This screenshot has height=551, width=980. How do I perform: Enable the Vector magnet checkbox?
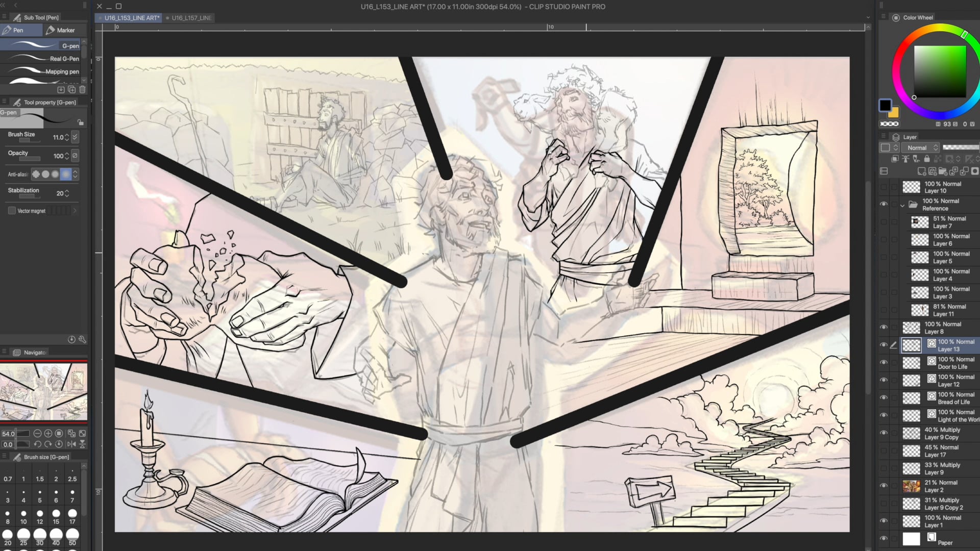(x=12, y=211)
